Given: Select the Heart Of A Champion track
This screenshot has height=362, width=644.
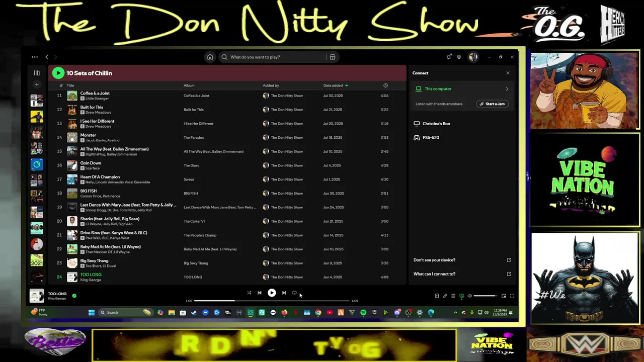Looking at the screenshot, I should [100, 177].
